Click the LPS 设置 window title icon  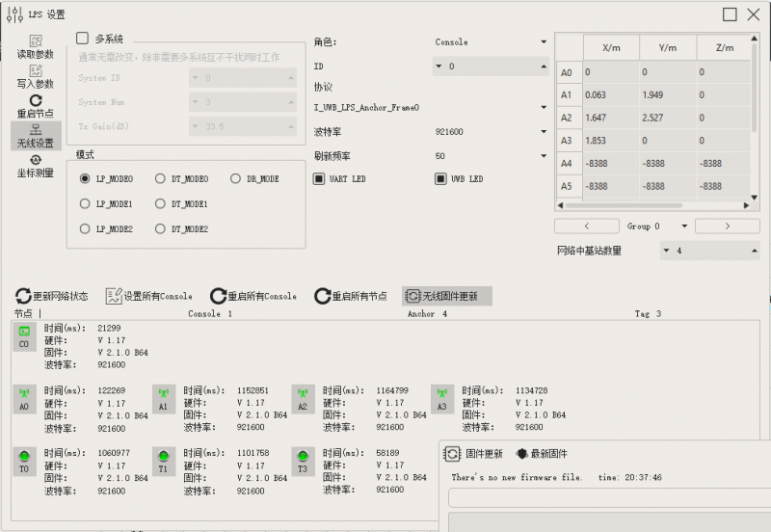coord(15,14)
